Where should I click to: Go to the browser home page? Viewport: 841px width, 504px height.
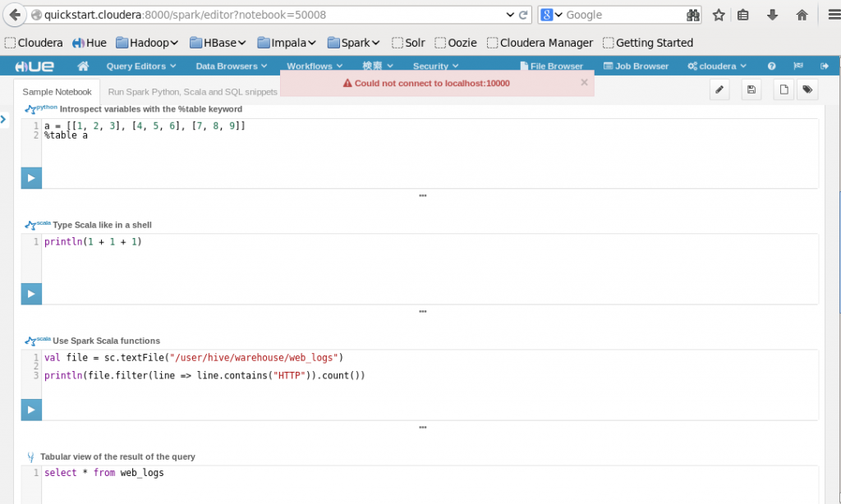(x=802, y=15)
